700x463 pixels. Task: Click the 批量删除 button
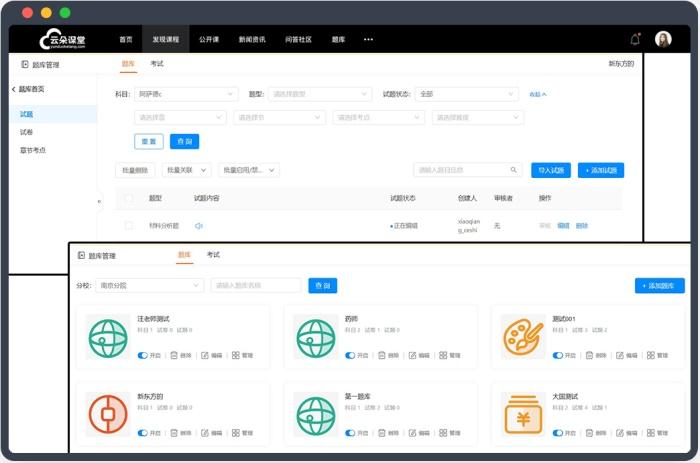pyautogui.click(x=135, y=170)
